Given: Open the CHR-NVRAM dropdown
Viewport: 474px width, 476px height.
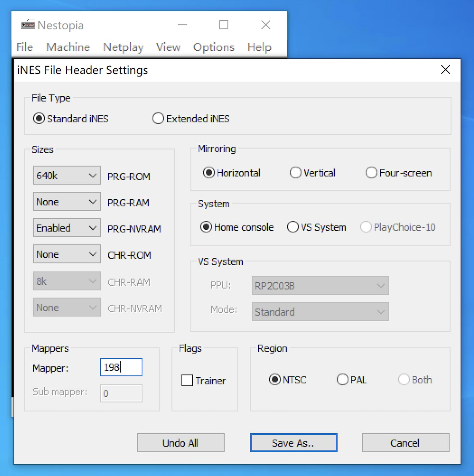Looking at the screenshot, I should (x=67, y=307).
